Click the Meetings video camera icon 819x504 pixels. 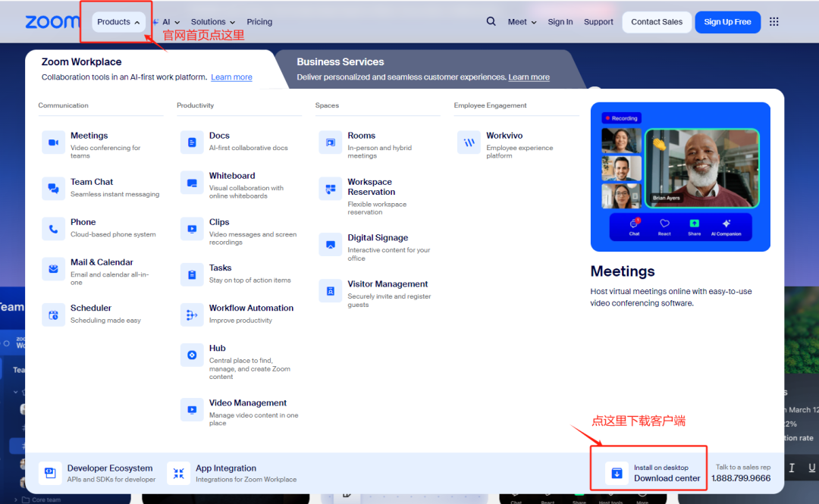(x=53, y=142)
